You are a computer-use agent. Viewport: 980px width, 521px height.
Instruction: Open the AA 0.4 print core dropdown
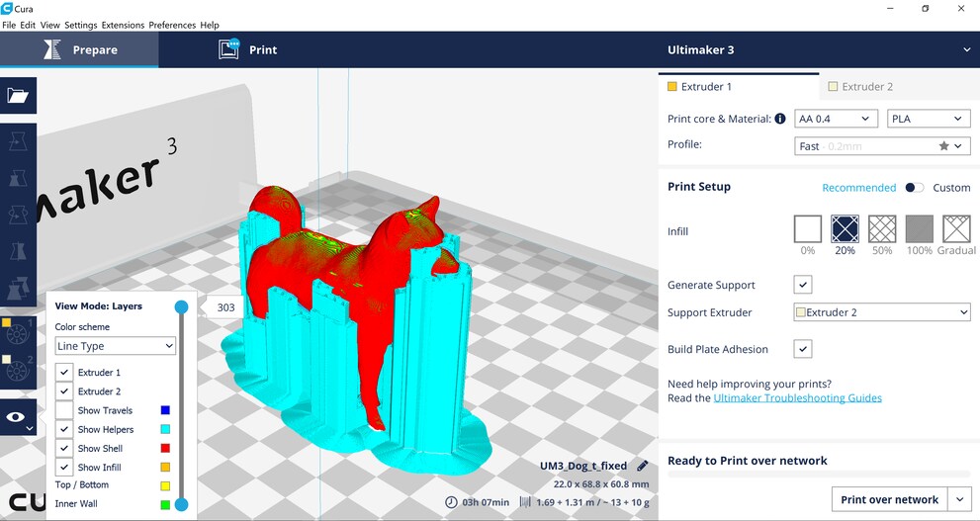pos(836,118)
